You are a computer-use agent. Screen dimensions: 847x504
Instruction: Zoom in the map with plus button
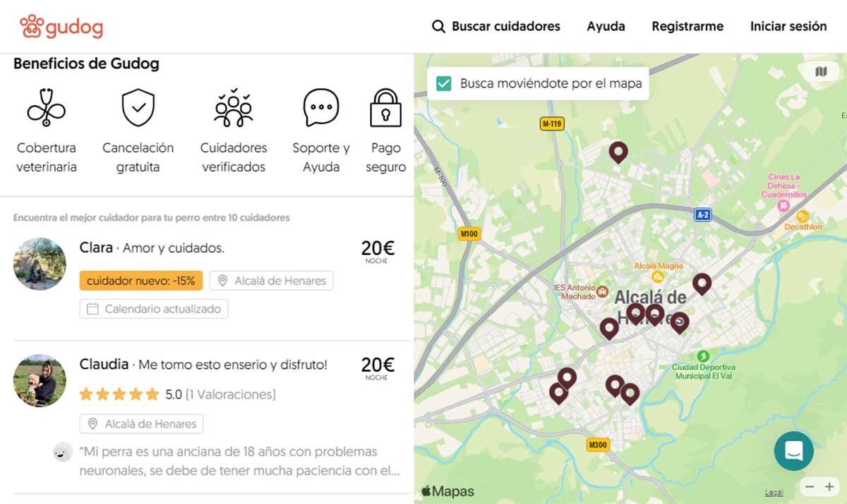pos(829,487)
